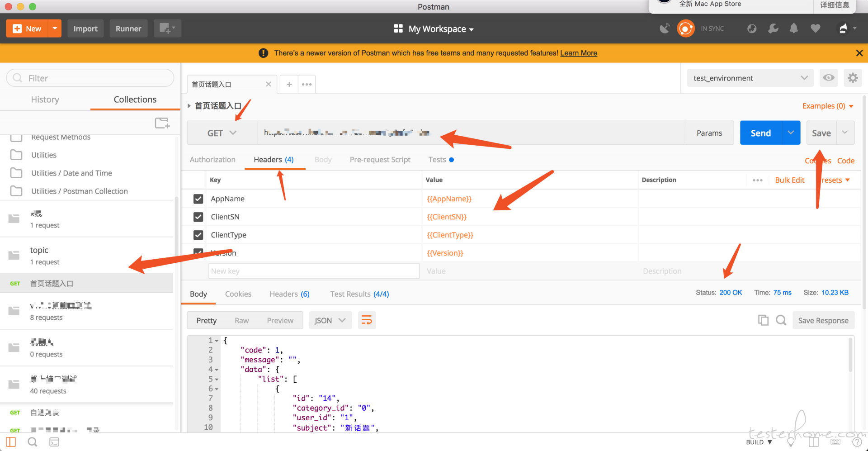Open the Send button dropdown arrow
Image resolution: width=868 pixels, height=451 pixels.
tap(791, 133)
